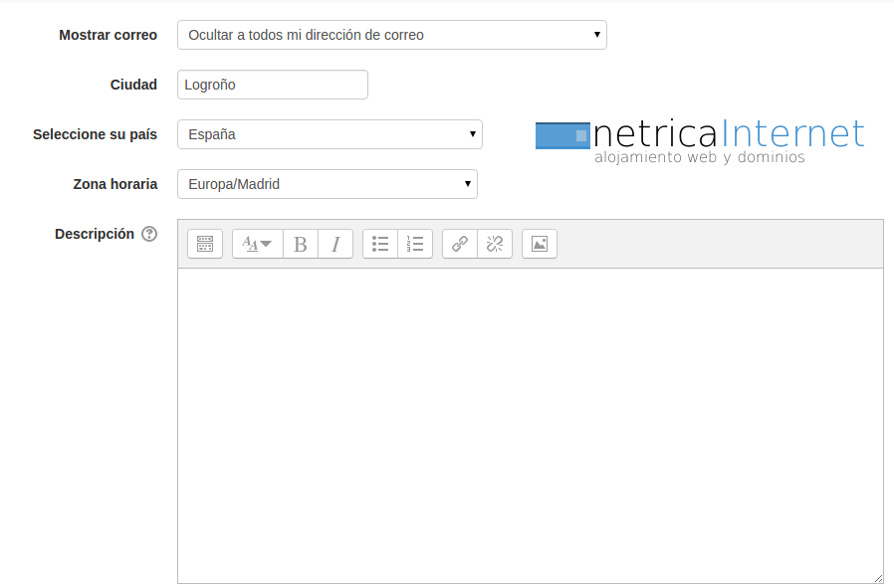This screenshot has height=588, width=894.
Task: Toggle the editor's extra toolbar buttons
Action: coord(205,244)
